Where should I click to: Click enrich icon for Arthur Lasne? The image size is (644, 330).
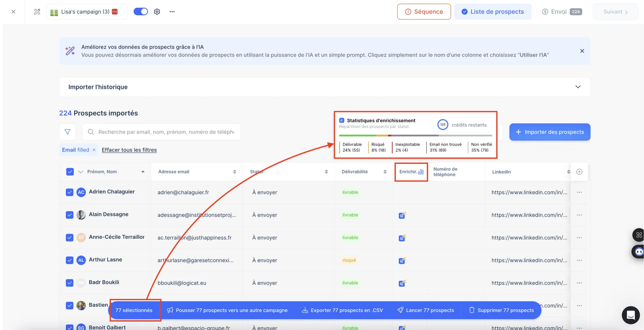402,260
